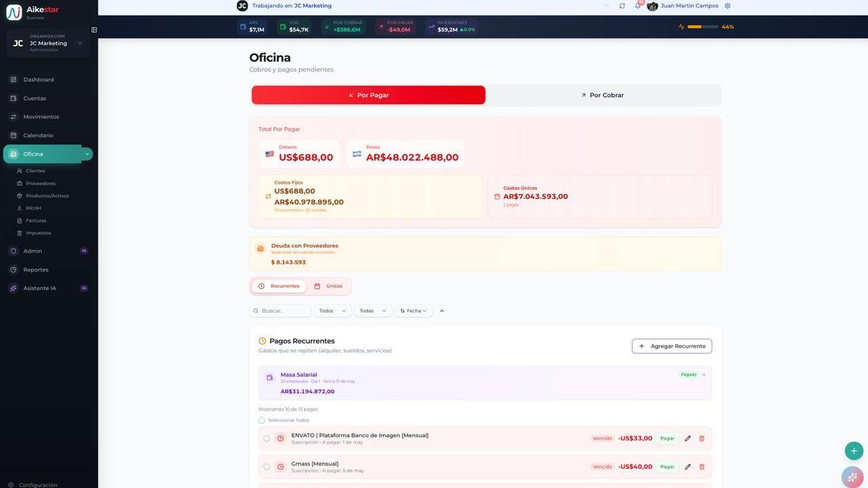Image resolution: width=868 pixels, height=488 pixels.
Task: Open Cuentas in sidebar
Action: pyautogui.click(x=49, y=98)
